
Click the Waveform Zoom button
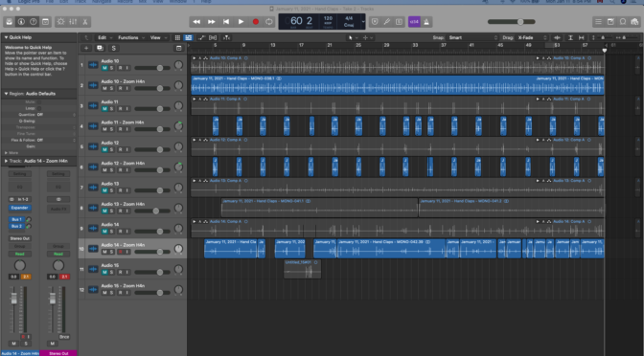pyautogui.click(x=558, y=37)
